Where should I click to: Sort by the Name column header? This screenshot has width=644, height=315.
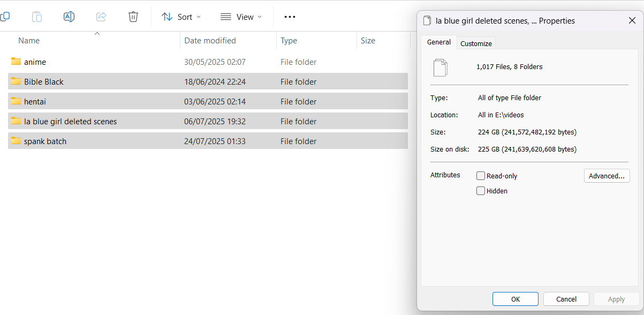coord(29,41)
